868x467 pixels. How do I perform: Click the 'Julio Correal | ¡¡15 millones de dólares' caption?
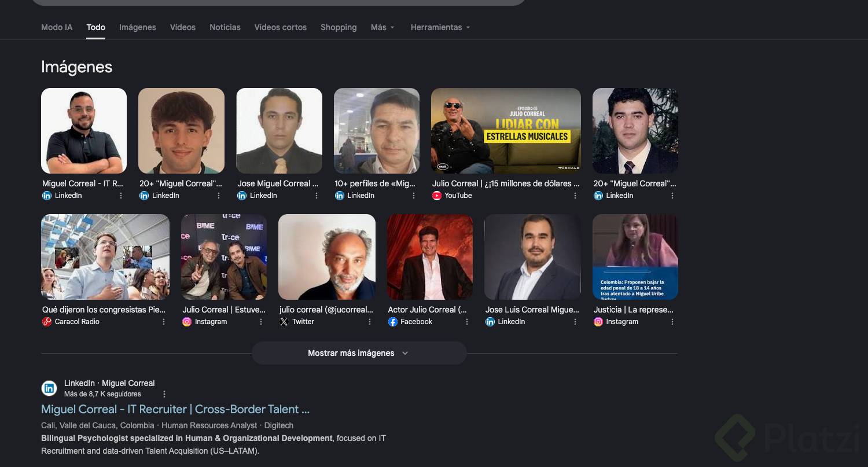pyautogui.click(x=506, y=183)
